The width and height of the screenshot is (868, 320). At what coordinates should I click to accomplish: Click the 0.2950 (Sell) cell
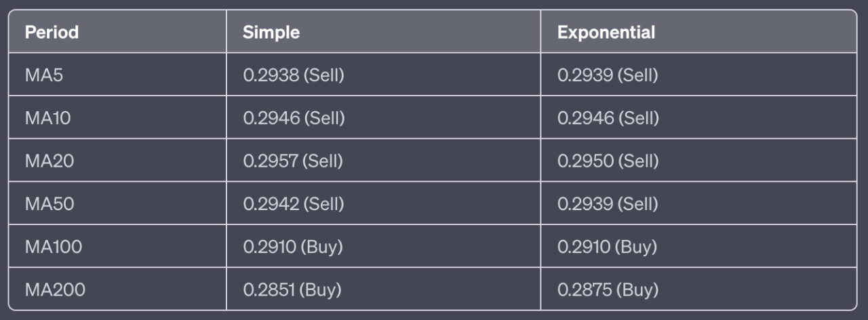tap(608, 161)
